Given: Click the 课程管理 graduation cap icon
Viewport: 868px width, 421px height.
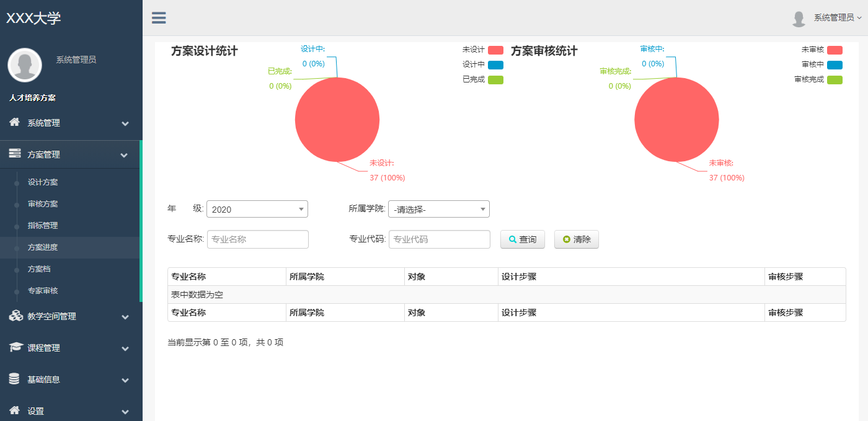Looking at the screenshot, I should [x=15, y=347].
